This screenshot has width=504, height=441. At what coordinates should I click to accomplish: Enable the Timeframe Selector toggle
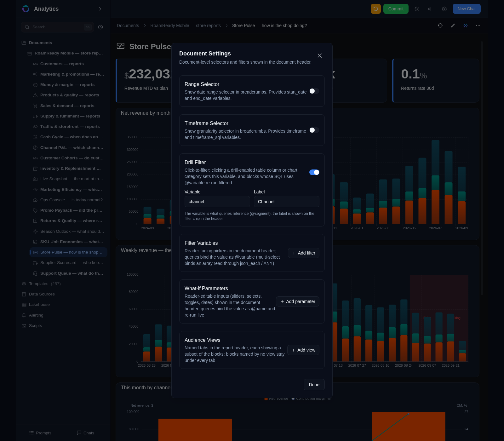point(314,130)
